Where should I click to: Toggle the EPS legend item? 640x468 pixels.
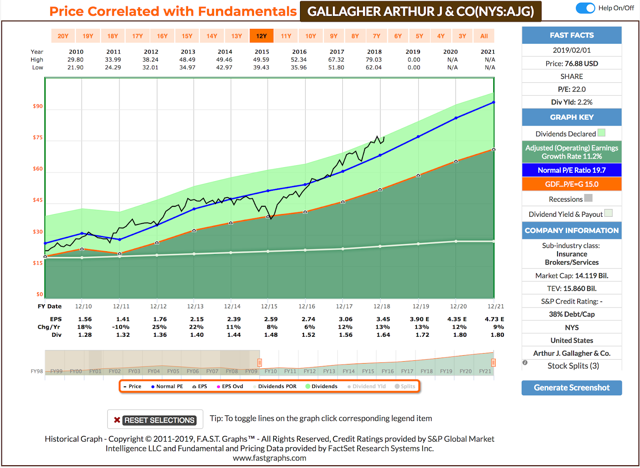pyautogui.click(x=199, y=386)
